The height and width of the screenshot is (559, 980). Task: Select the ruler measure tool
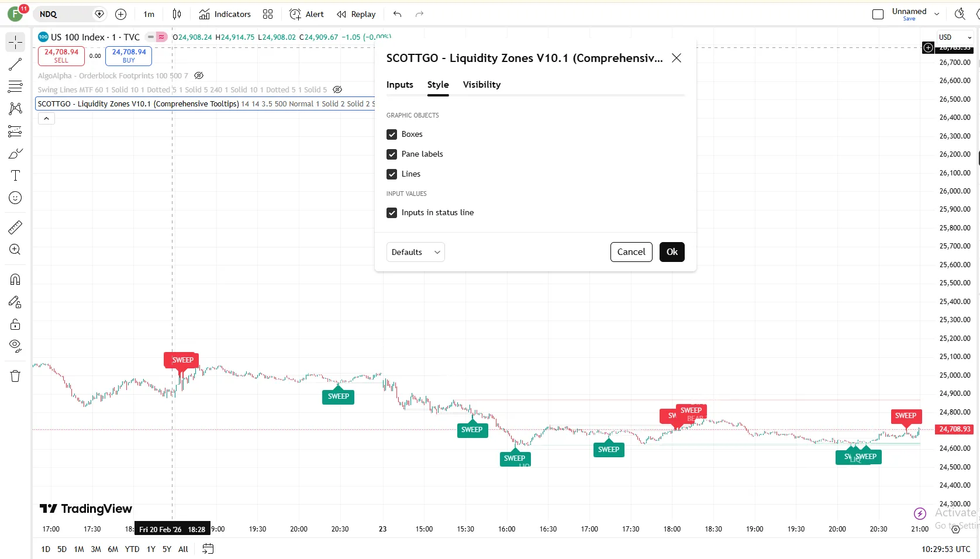[15, 227]
